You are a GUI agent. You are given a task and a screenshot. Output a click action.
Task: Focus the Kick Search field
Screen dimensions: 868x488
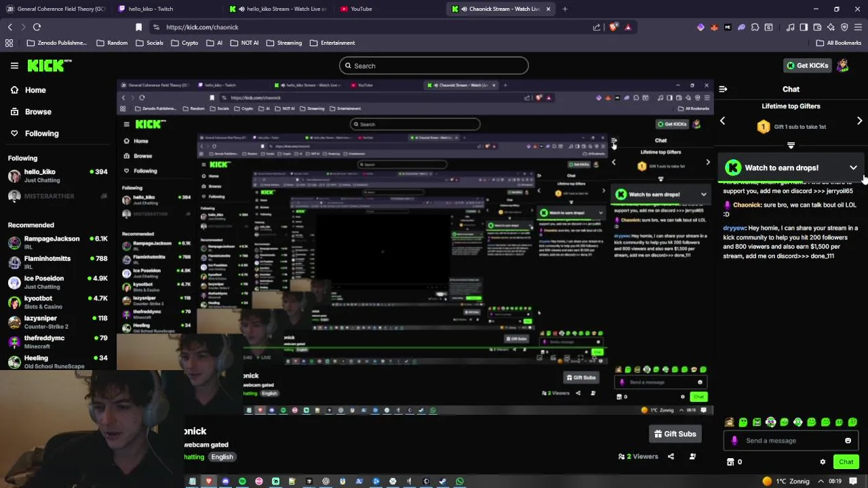[x=434, y=66]
